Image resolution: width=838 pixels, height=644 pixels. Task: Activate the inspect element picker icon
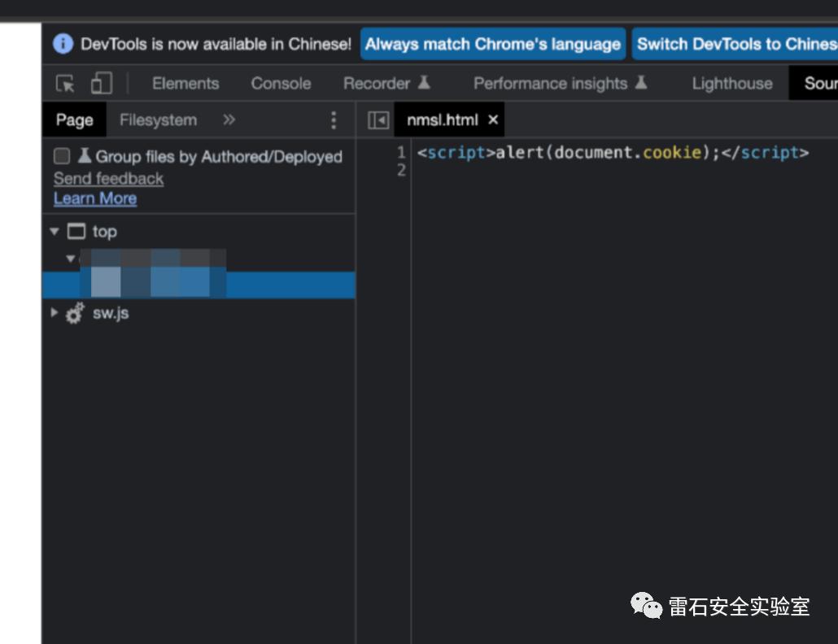65,83
